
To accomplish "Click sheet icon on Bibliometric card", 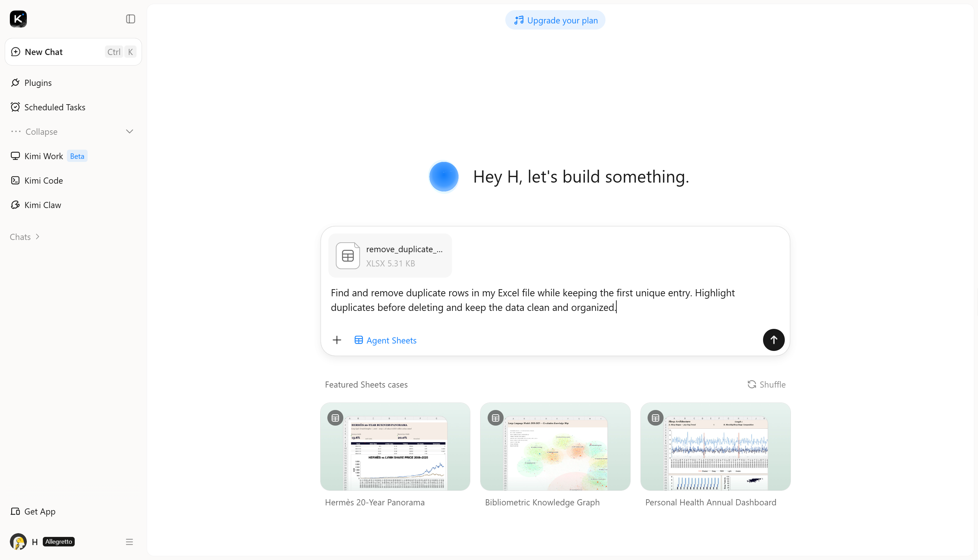I will tap(495, 418).
